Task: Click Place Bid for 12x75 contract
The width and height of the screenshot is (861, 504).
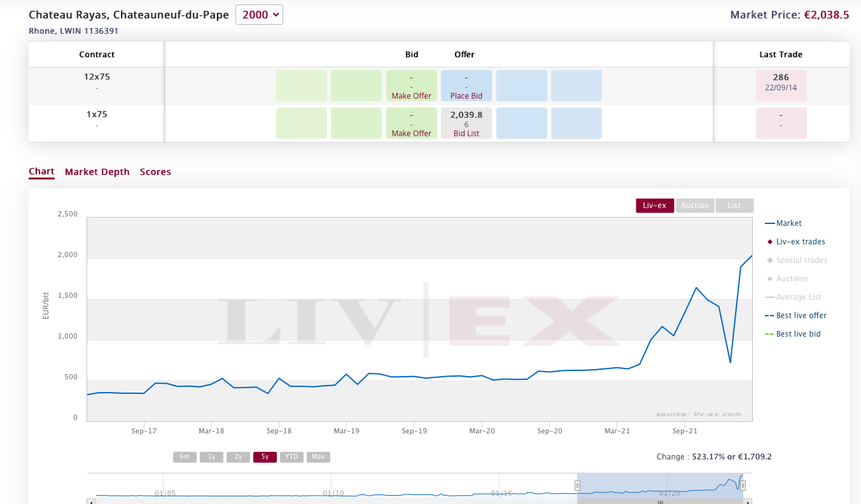Action: pyautogui.click(x=466, y=96)
